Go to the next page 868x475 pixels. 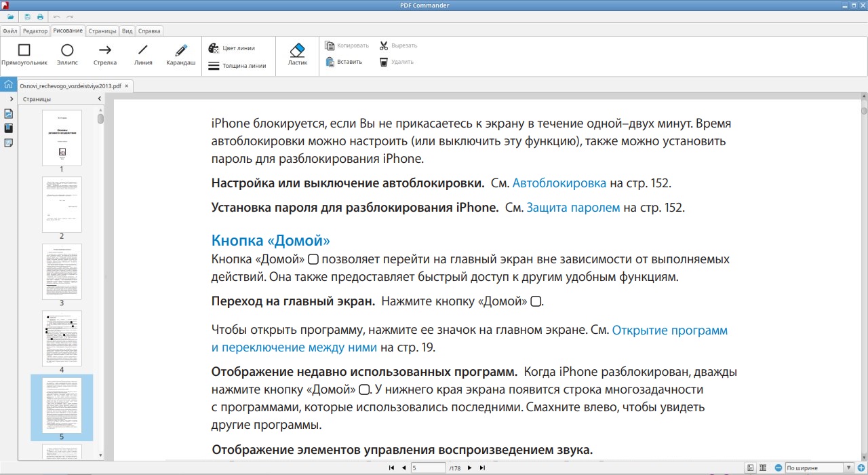pos(469,468)
